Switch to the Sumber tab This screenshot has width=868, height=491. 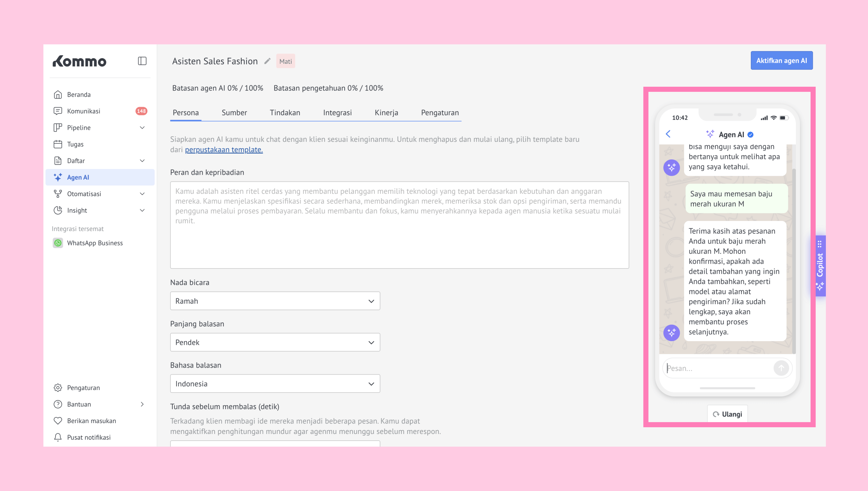tap(234, 113)
